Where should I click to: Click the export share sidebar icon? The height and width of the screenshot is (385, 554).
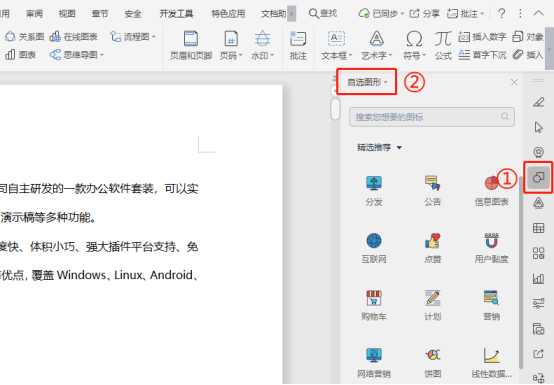pos(538,354)
